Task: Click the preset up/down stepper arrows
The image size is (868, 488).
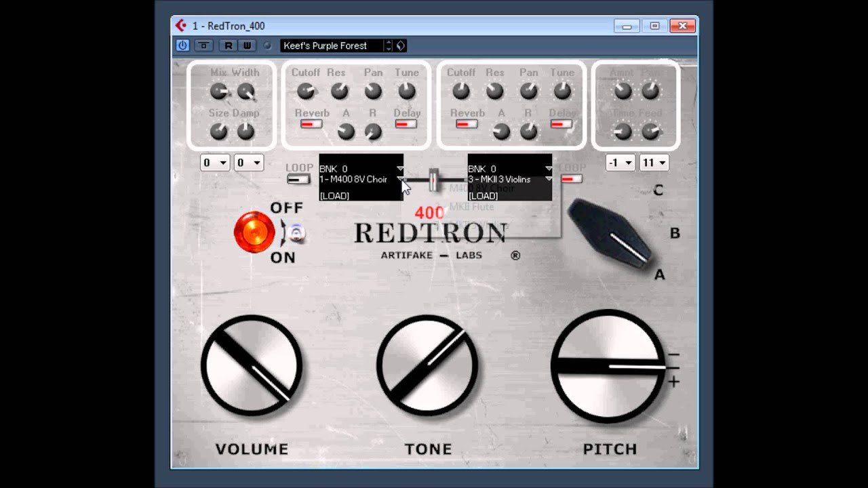Action: 388,45
